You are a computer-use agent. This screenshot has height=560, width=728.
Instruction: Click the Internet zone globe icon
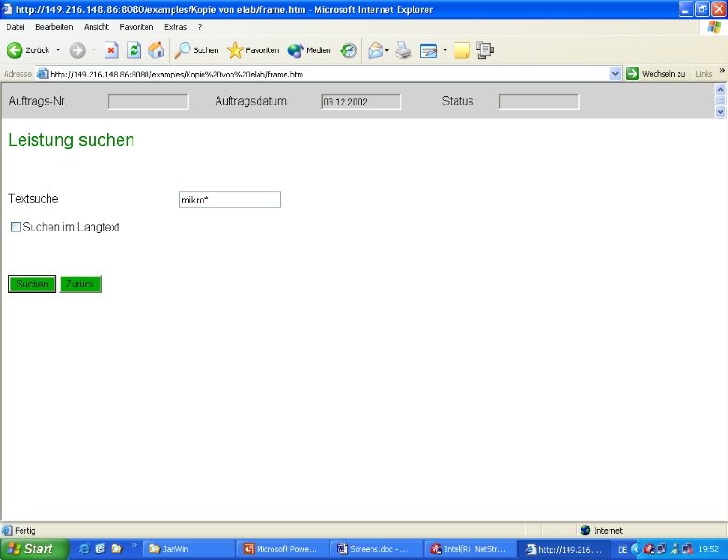click(585, 530)
